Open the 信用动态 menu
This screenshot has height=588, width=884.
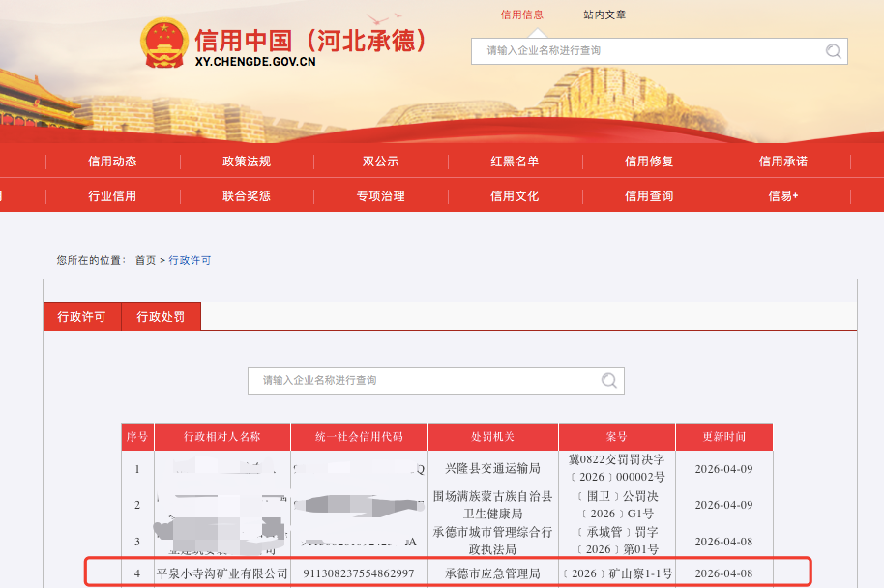pos(112,162)
